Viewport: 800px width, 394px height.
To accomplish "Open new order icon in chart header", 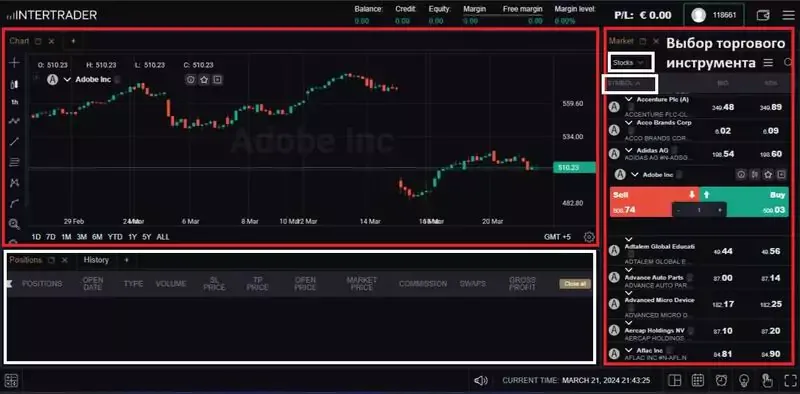I will 217,80.
